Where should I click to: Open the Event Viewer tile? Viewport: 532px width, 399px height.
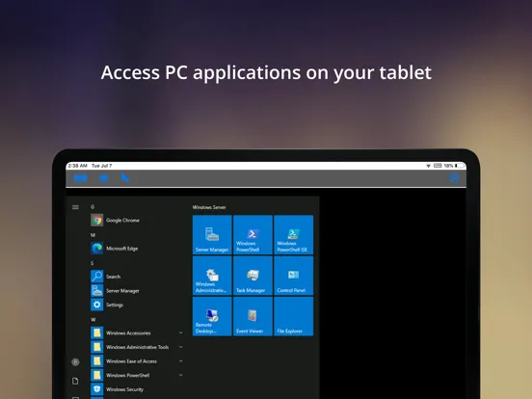pos(253,316)
